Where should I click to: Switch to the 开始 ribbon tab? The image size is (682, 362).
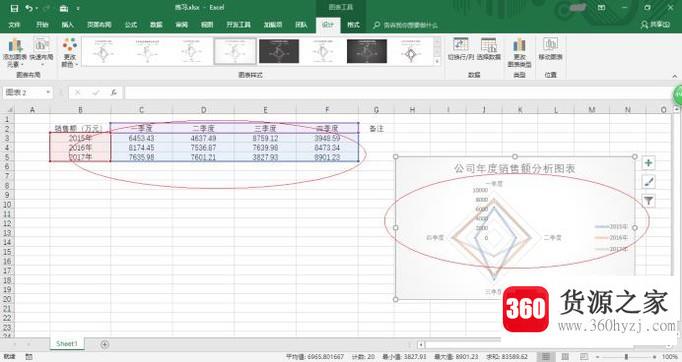coord(42,25)
